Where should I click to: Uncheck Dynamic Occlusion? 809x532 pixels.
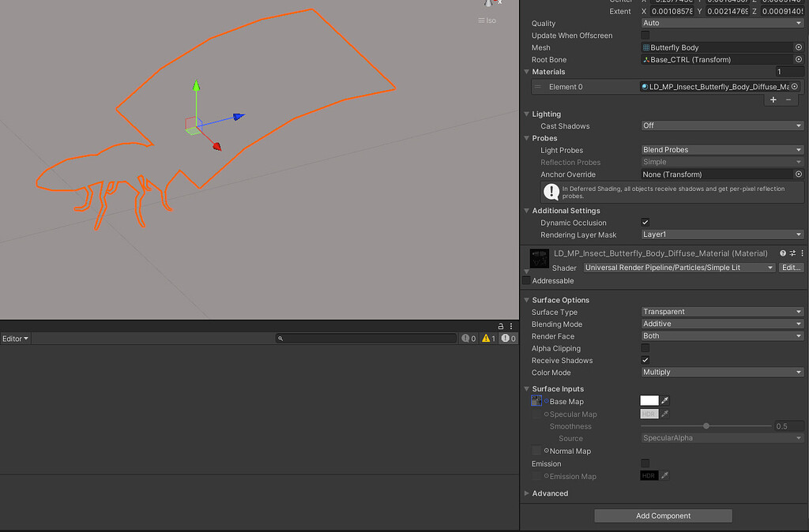coord(645,222)
